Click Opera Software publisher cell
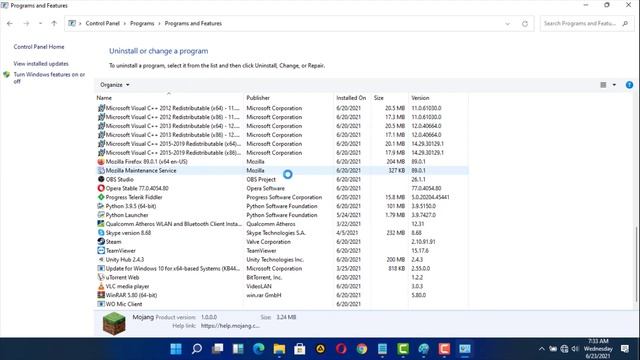Screen dimensions: 640x360 point(265,188)
